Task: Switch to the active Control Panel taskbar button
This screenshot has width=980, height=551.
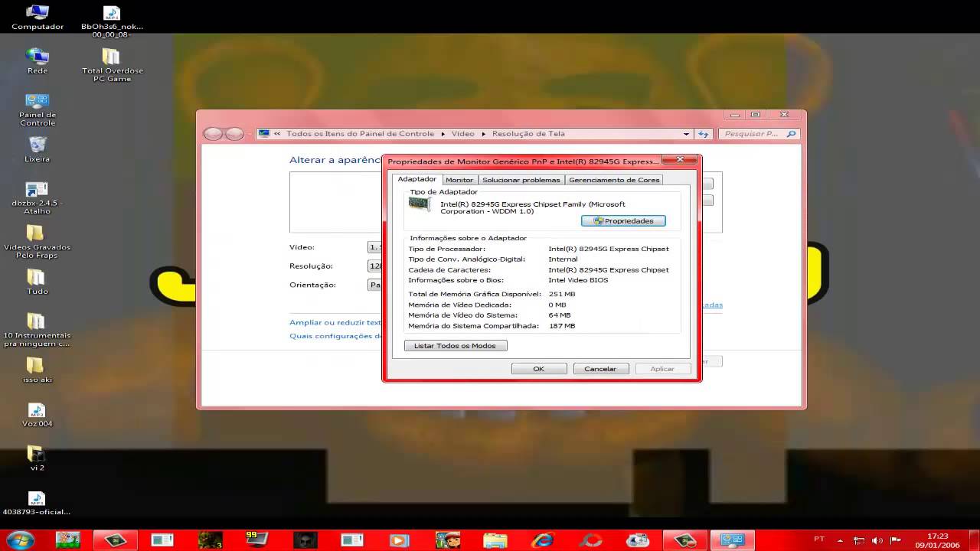Action: (732, 540)
